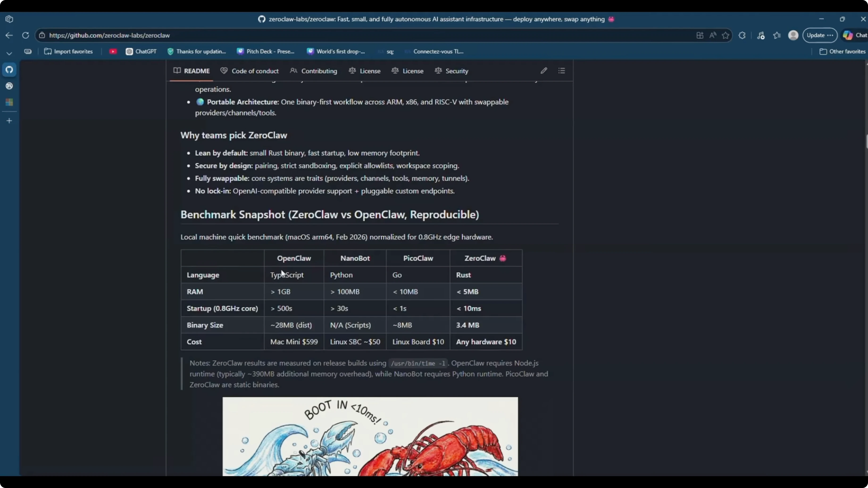Open the Read aloud icon
Screen dimensions: 868x488
coord(713,35)
